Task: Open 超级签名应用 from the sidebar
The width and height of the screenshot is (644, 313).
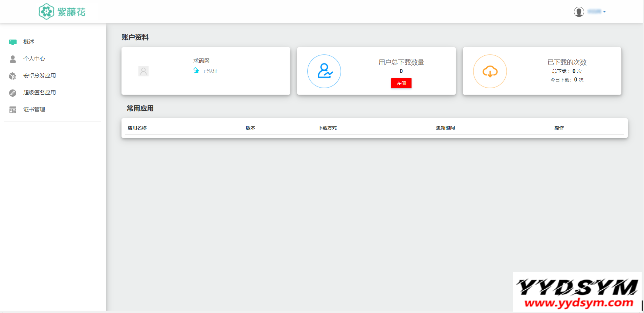Action: [40, 93]
